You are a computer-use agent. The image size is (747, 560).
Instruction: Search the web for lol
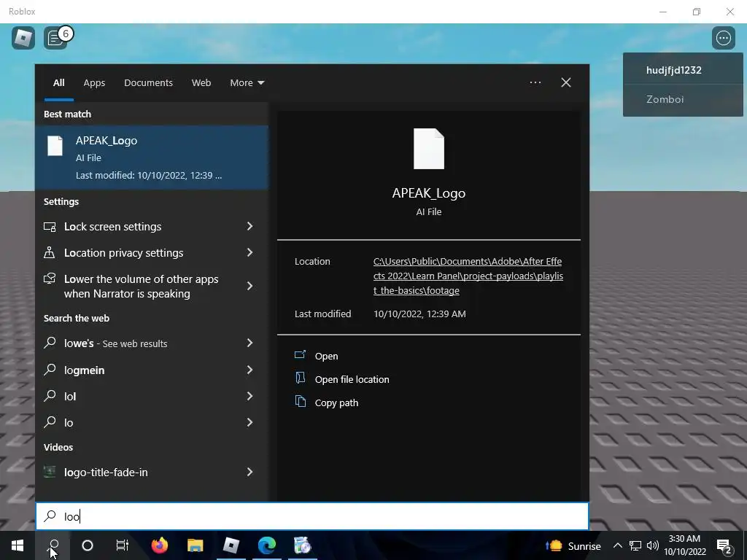point(142,396)
